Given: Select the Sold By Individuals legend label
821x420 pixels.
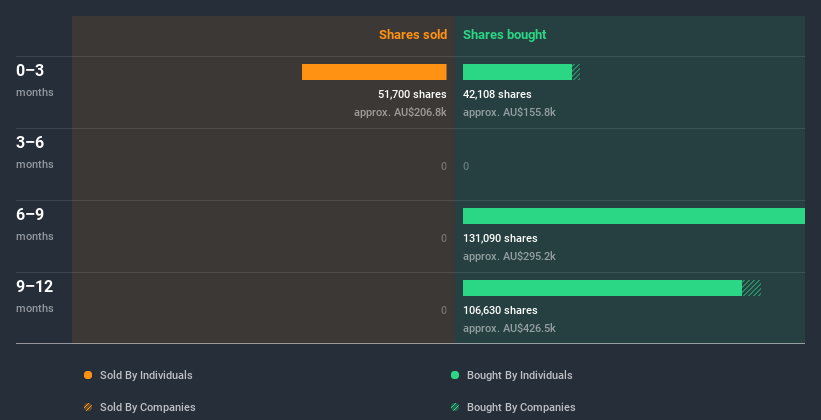Looking at the screenshot, I should (146, 375).
